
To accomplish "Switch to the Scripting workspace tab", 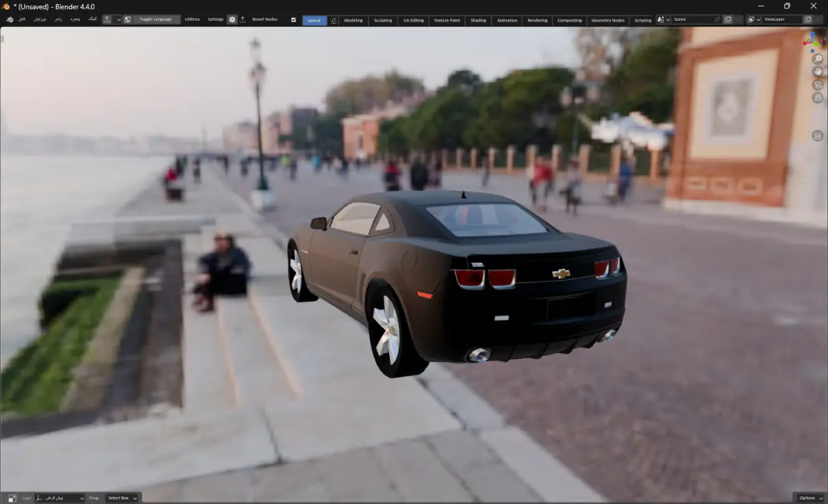I will click(642, 21).
